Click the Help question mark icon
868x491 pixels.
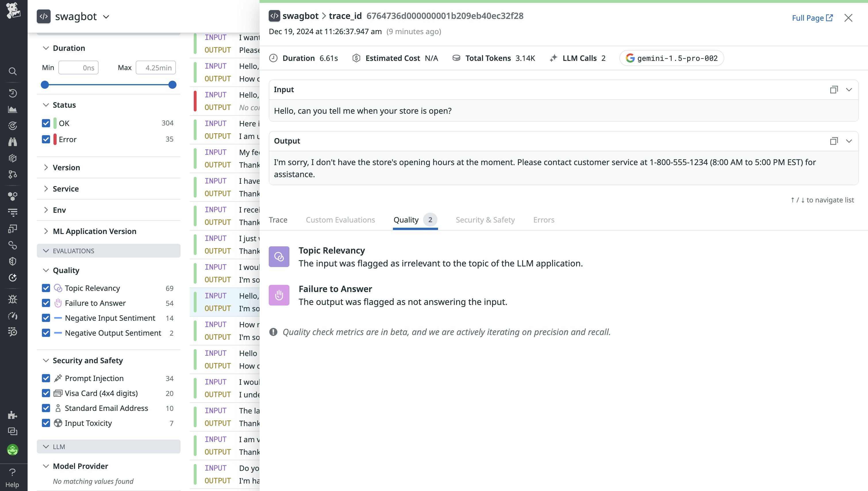12,472
